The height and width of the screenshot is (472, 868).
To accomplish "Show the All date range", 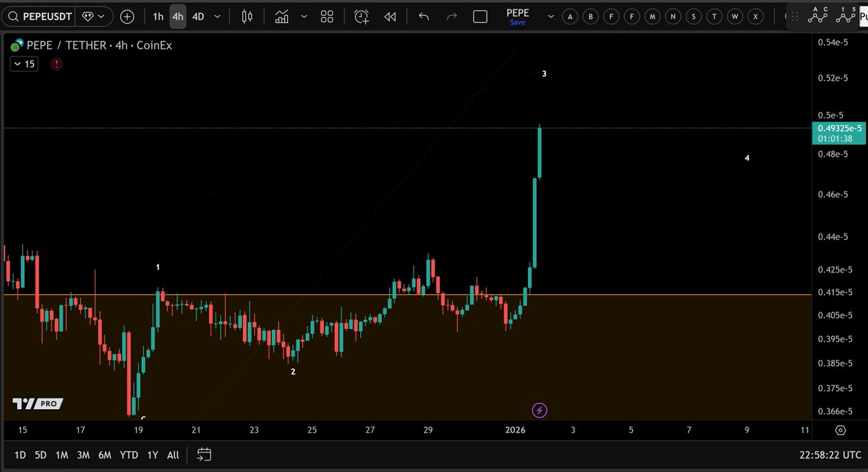I will click(173, 455).
